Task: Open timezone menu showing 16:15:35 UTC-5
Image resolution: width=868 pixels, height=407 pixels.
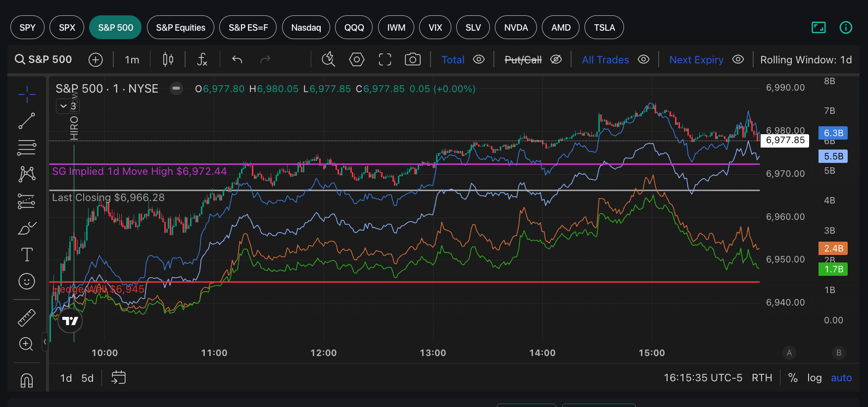Action: 703,378
